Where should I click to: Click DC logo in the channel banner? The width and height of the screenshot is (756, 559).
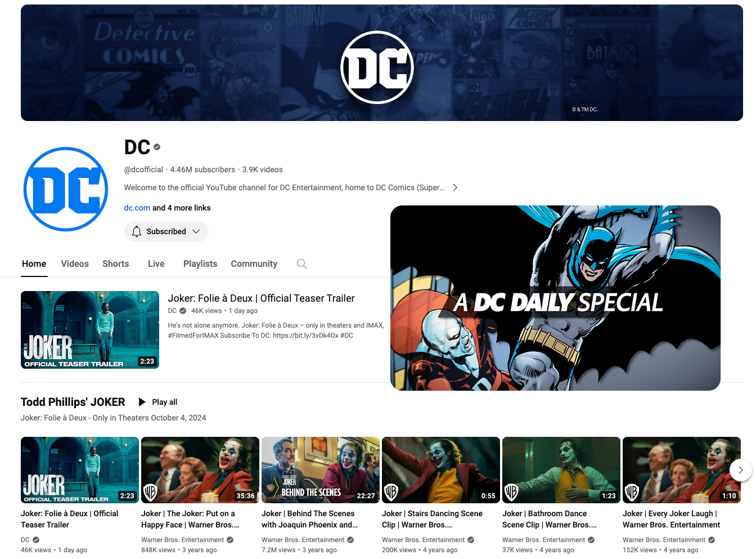click(377, 67)
